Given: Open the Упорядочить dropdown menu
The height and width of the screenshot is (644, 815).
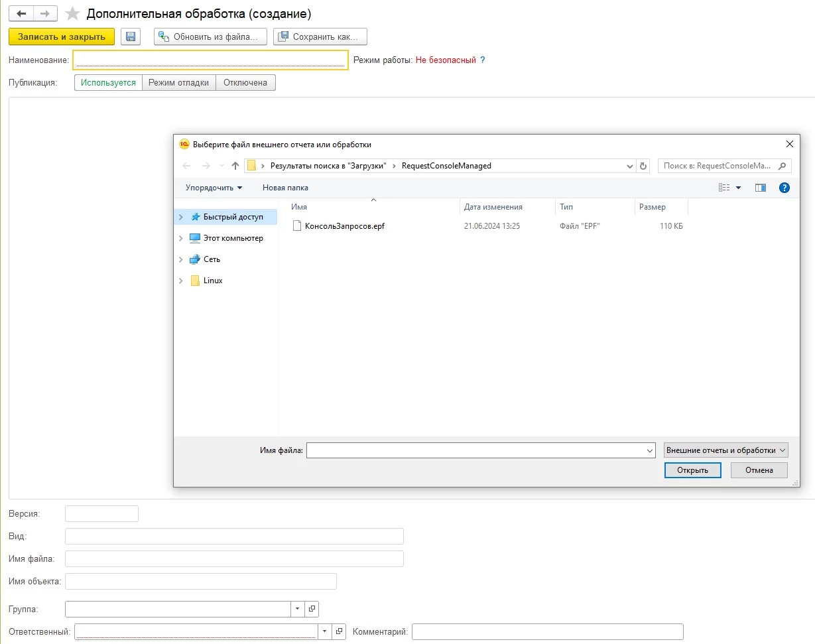Looking at the screenshot, I should 214,188.
